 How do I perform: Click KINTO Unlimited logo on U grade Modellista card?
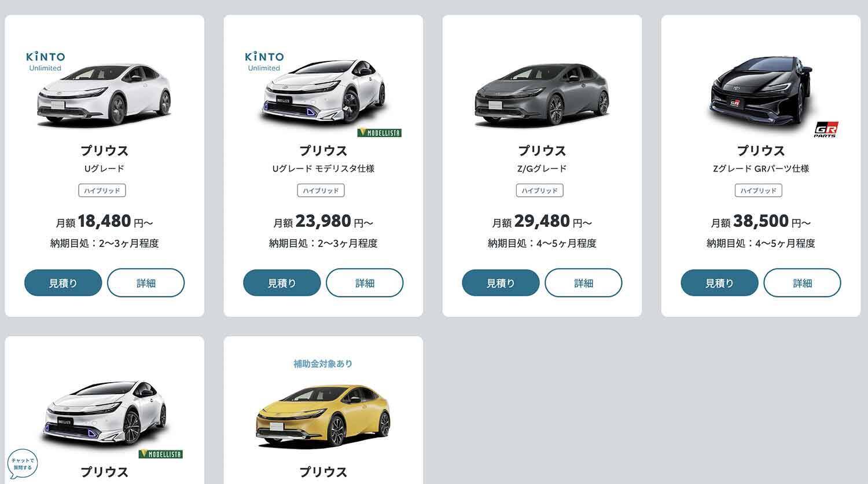coord(264,61)
